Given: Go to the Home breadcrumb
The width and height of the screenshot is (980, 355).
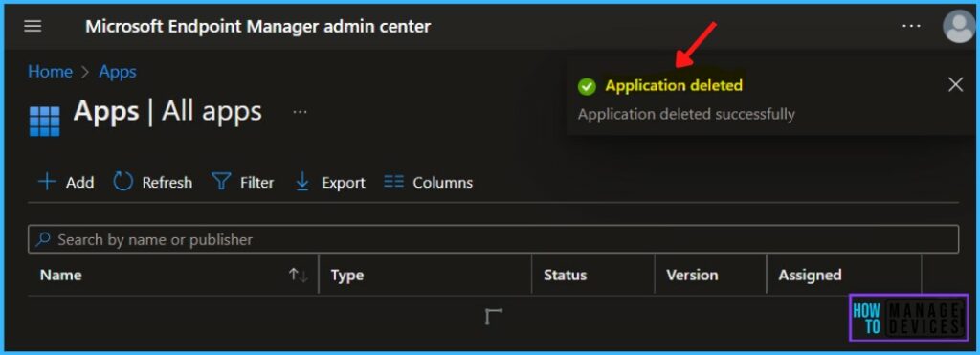Looking at the screenshot, I should [50, 72].
